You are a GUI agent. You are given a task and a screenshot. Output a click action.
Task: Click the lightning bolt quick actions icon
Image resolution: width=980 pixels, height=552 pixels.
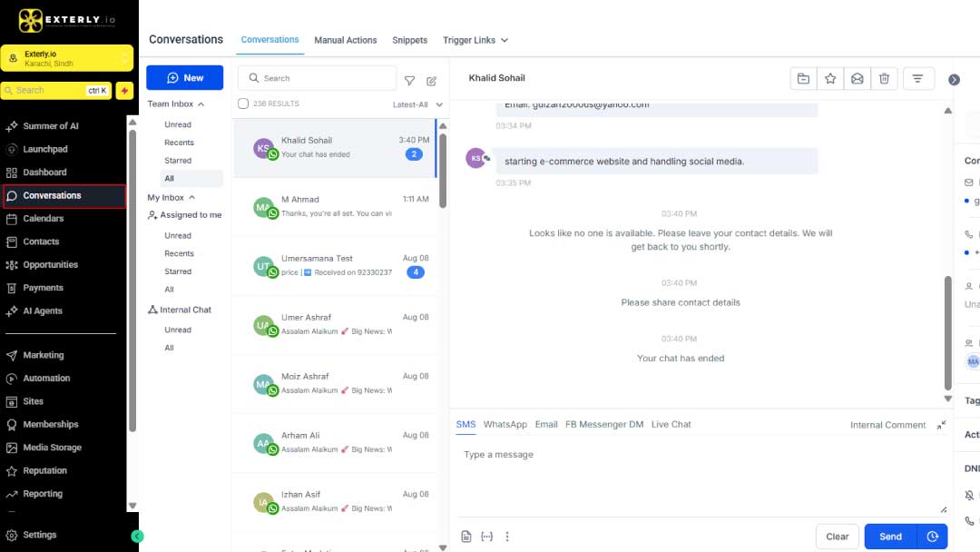click(x=124, y=91)
